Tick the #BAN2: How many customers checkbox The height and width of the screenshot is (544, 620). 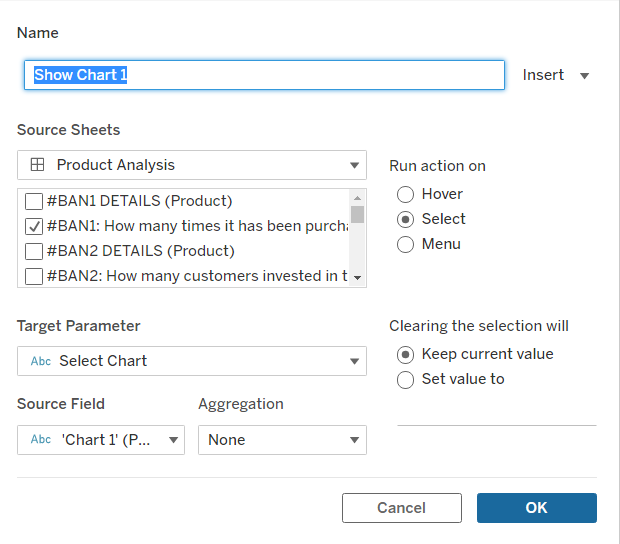click(34, 276)
